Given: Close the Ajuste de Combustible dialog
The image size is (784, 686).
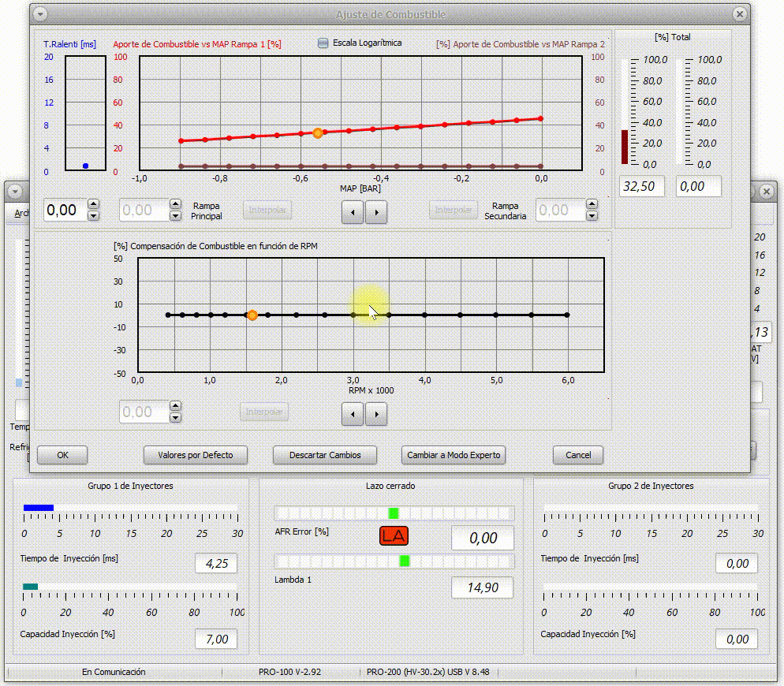Looking at the screenshot, I should (x=740, y=14).
